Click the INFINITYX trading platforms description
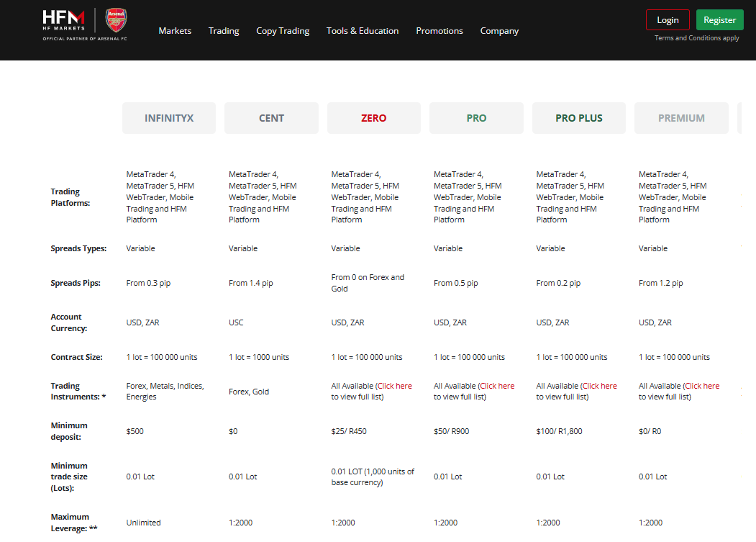 click(160, 197)
